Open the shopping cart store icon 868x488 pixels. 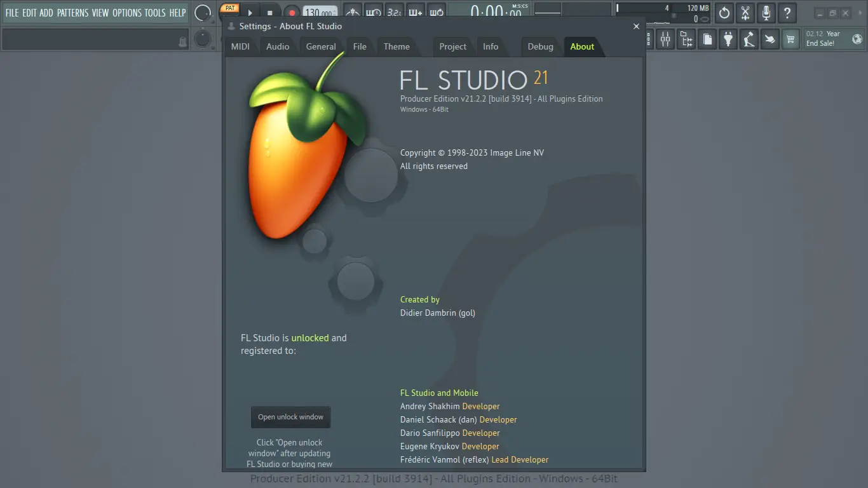coord(790,39)
